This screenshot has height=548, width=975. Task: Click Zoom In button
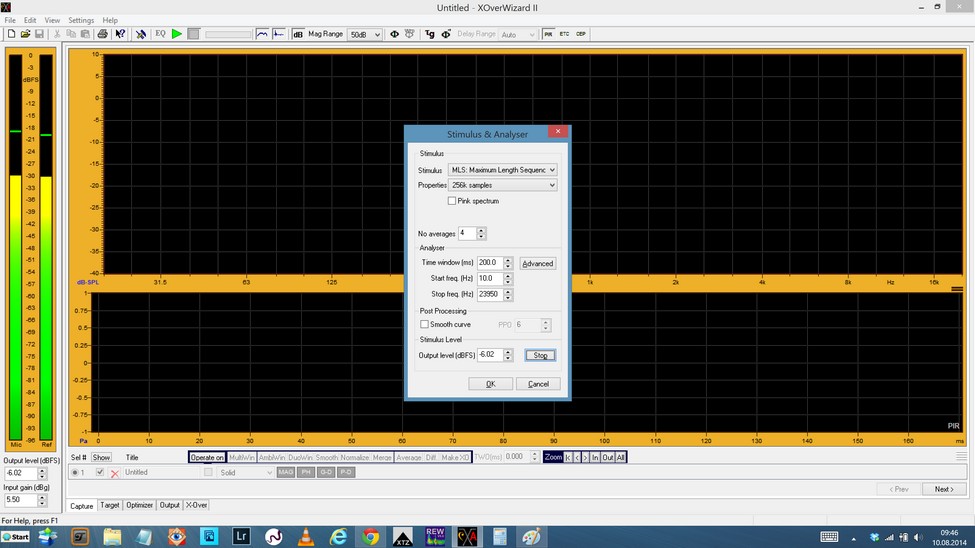[595, 457]
